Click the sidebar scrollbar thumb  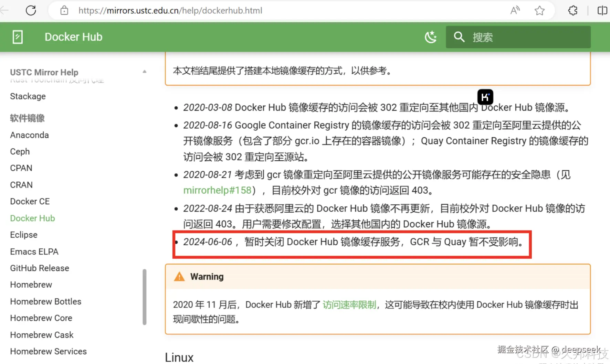coord(145,297)
